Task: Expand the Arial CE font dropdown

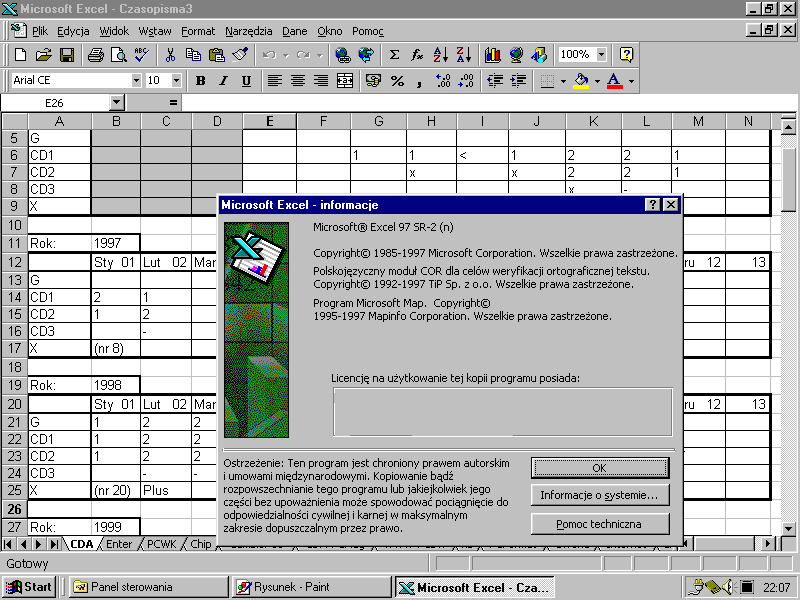Action: (136, 81)
